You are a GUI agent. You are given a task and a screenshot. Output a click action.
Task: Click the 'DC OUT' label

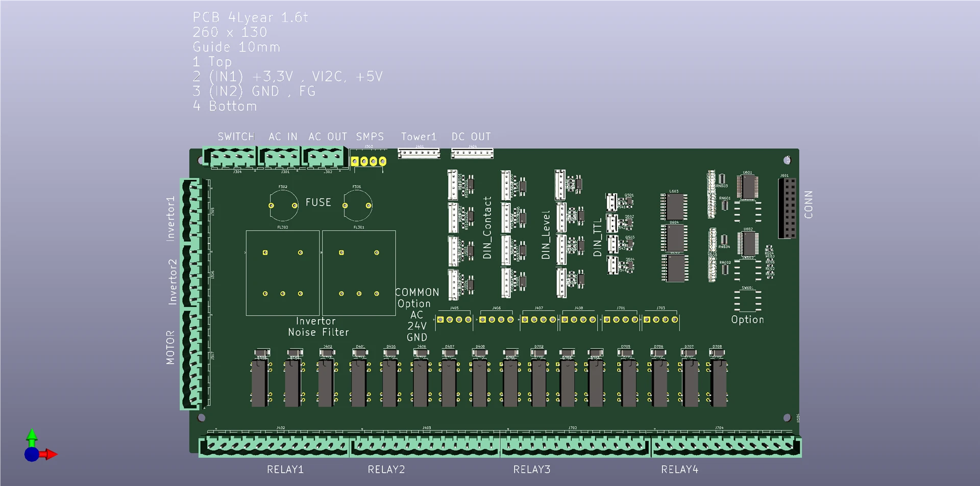pyautogui.click(x=471, y=137)
